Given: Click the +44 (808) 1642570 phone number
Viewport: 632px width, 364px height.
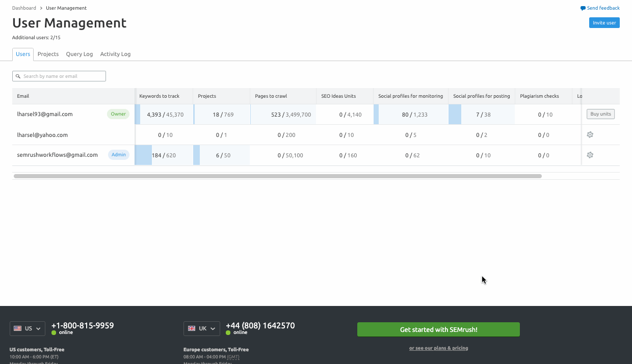Looking at the screenshot, I should [260, 325].
